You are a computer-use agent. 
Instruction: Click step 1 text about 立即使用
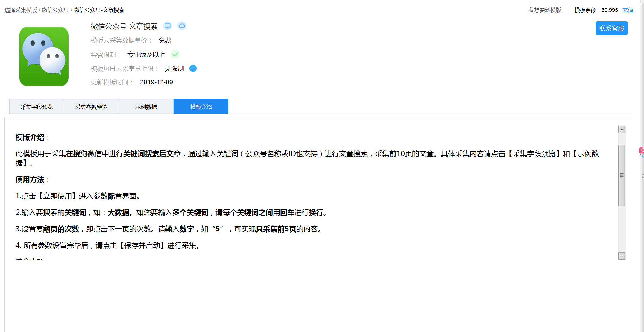78,196
